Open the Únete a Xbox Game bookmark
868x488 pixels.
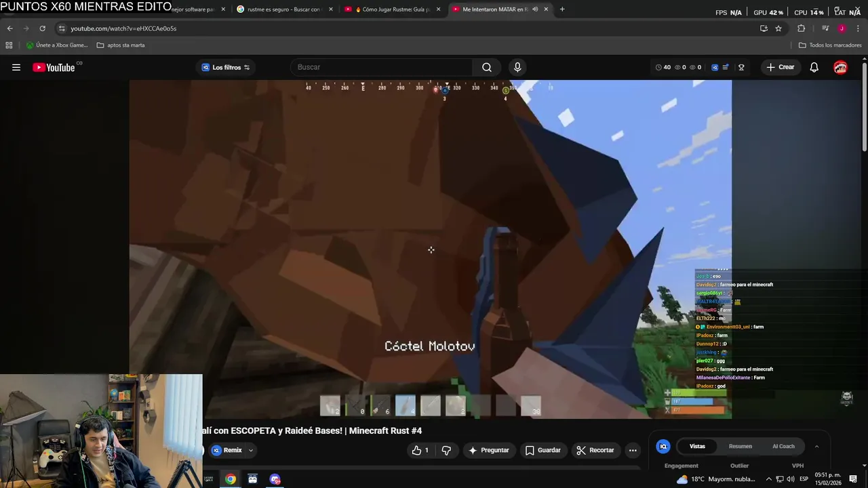click(x=57, y=45)
